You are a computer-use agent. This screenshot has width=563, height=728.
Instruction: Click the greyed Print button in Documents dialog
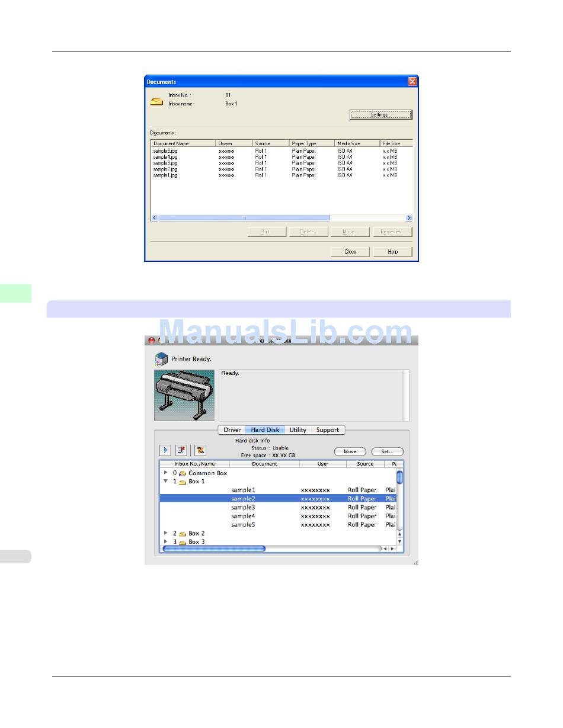(x=267, y=232)
